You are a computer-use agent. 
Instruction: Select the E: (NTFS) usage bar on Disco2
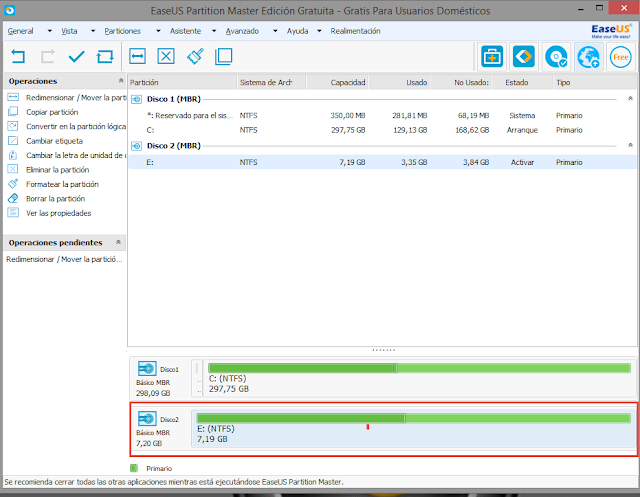tap(414, 418)
